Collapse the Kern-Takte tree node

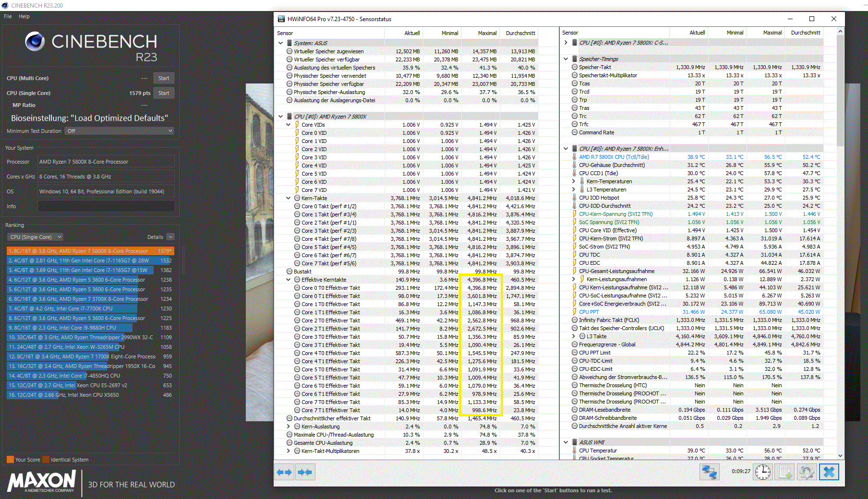click(289, 198)
